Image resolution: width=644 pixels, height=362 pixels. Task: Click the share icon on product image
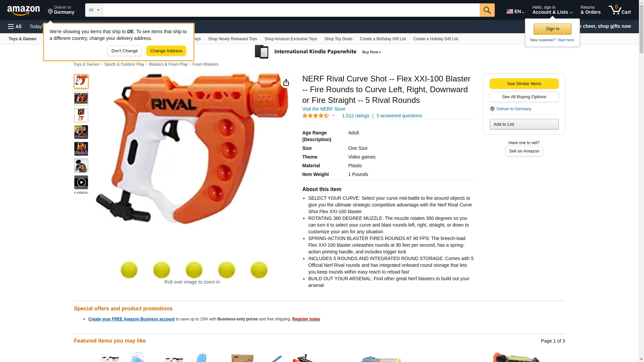(x=286, y=82)
